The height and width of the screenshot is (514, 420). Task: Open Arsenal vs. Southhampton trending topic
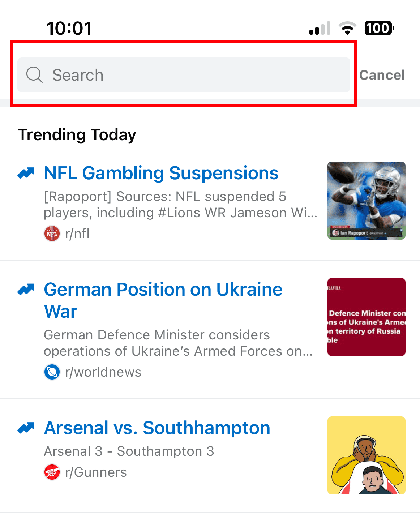[157, 428]
